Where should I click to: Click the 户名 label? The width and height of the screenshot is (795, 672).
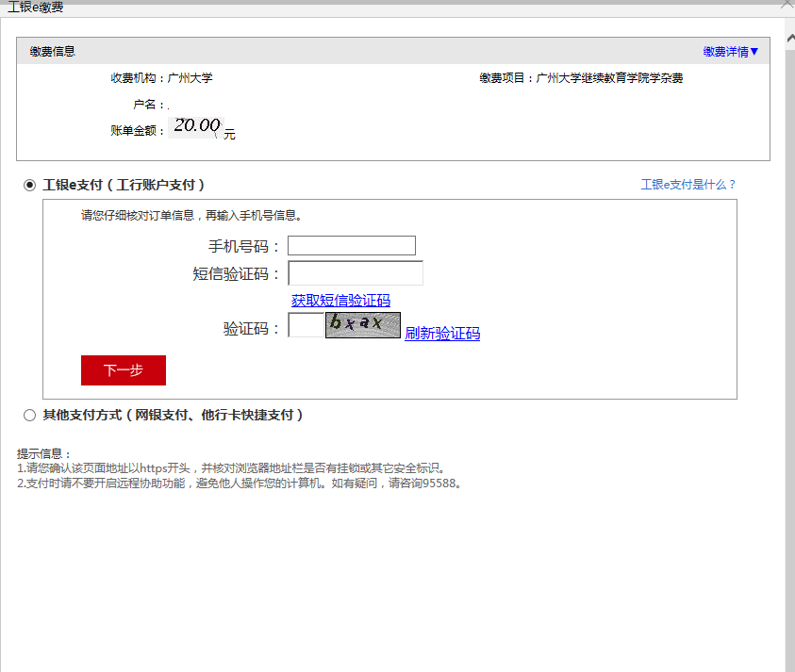(x=148, y=105)
